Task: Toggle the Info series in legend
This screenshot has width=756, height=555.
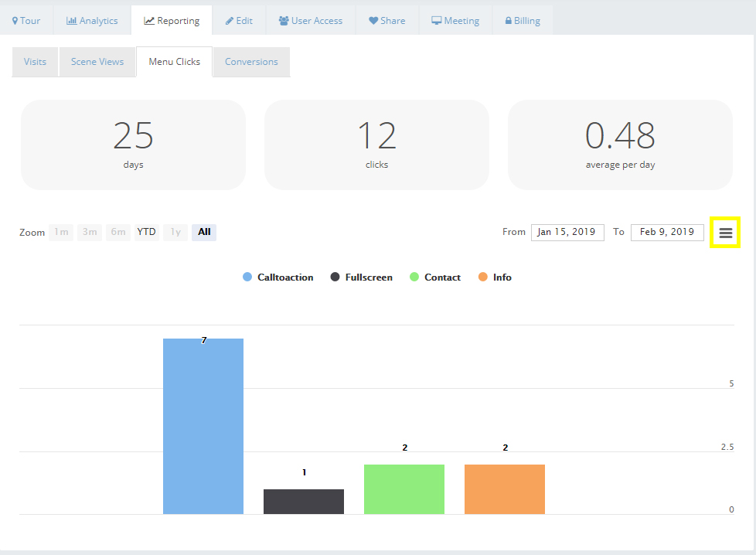Action: click(495, 277)
